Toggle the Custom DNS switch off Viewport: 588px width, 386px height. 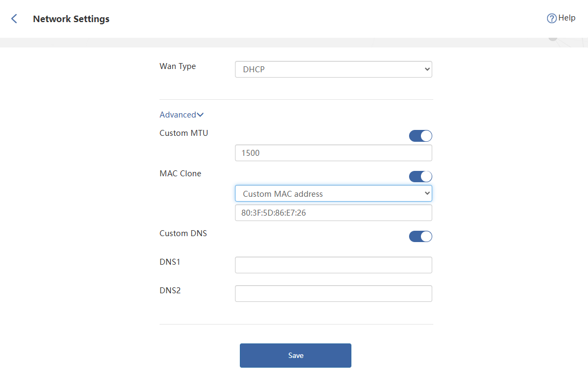(x=420, y=236)
